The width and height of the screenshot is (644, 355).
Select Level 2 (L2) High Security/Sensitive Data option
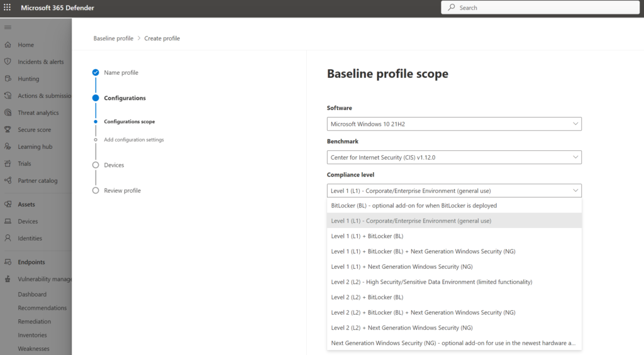click(x=454, y=282)
